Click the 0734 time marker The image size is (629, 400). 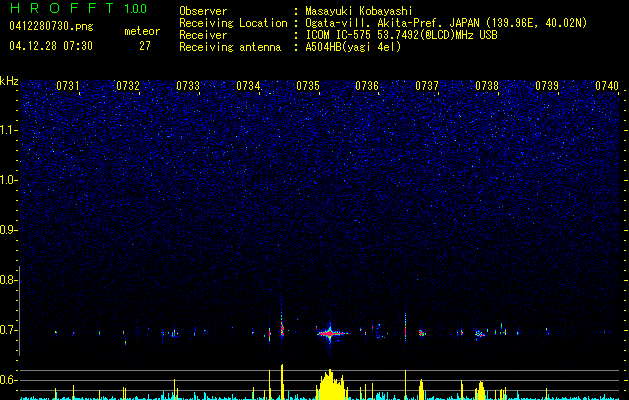[x=248, y=85]
